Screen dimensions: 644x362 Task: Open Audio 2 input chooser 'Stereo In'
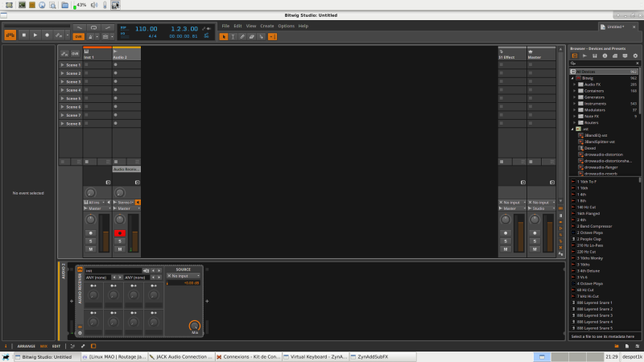click(124, 203)
